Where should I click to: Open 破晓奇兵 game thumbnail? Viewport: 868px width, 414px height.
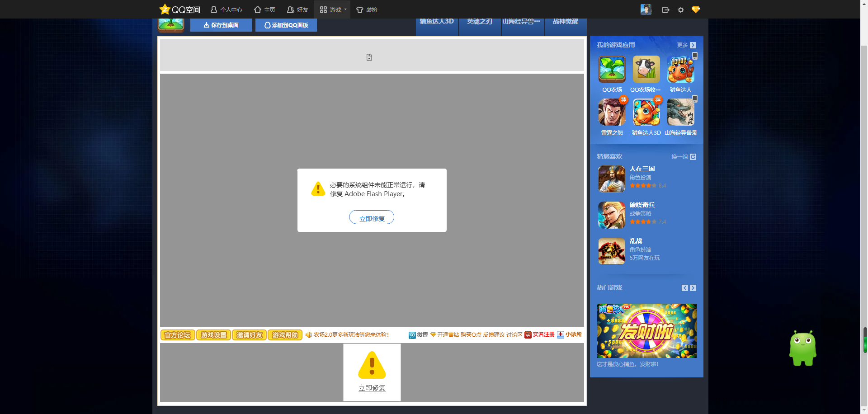(612, 215)
